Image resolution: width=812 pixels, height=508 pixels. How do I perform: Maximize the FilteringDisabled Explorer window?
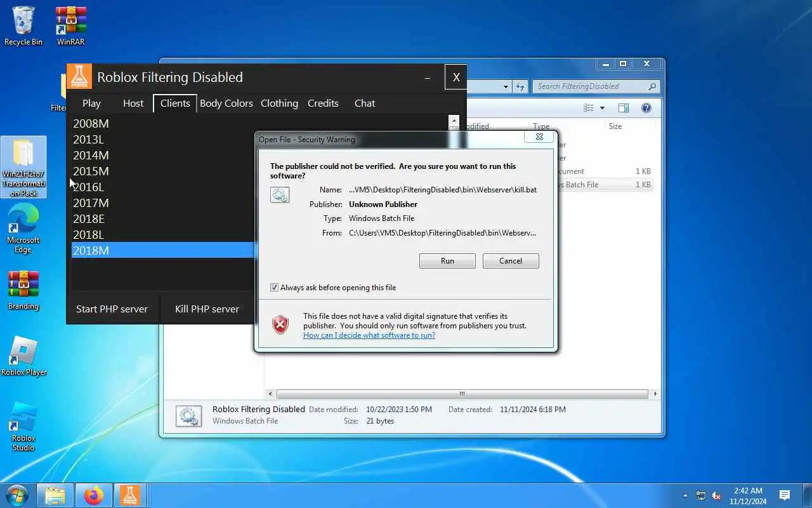pyautogui.click(x=623, y=64)
